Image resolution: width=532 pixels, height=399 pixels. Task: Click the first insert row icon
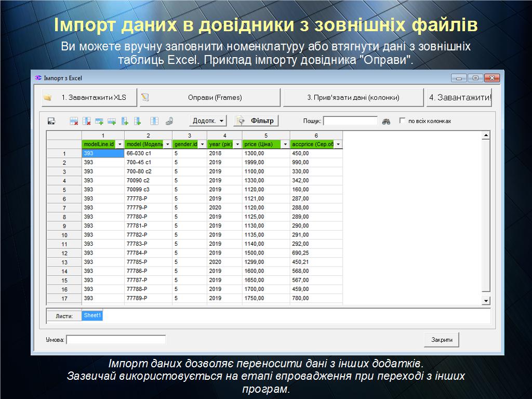[99, 121]
